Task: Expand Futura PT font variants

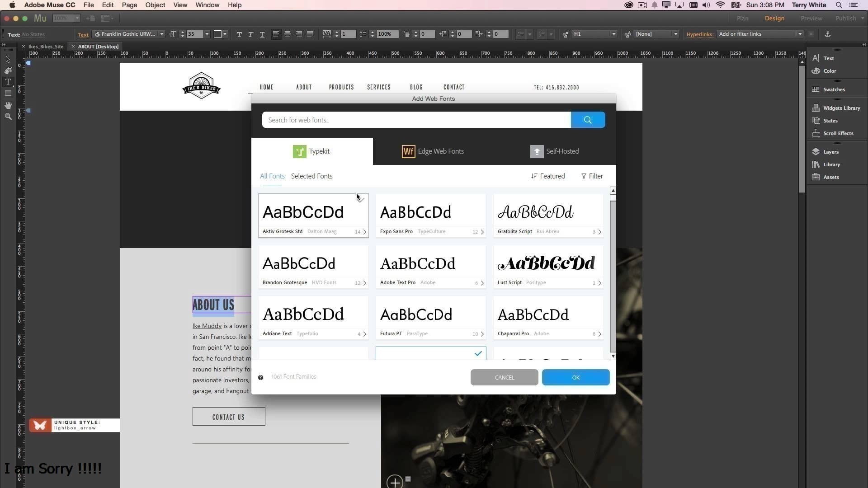Action: pyautogui.click(x=482, y=334)
